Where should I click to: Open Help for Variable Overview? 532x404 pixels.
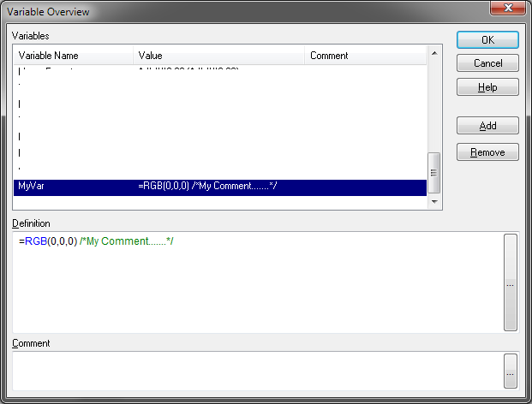click(x=487, y=87)
